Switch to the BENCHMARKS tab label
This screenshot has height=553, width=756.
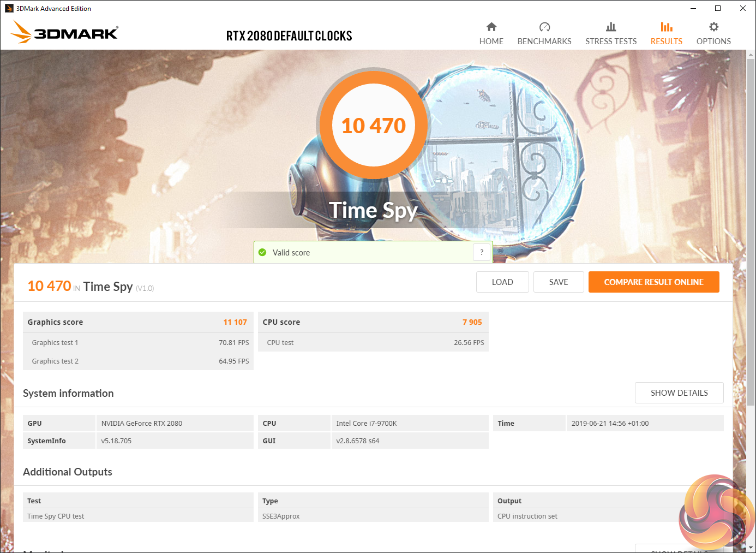tap(544, 41)
